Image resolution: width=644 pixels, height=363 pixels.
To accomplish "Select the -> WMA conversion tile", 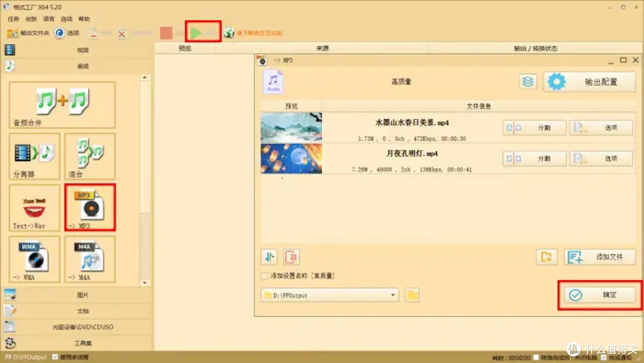I will coord(35,259).
